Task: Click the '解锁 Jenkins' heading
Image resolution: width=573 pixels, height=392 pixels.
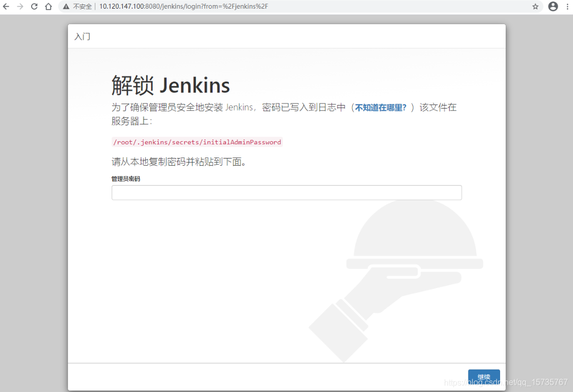Action: point(171,86)
